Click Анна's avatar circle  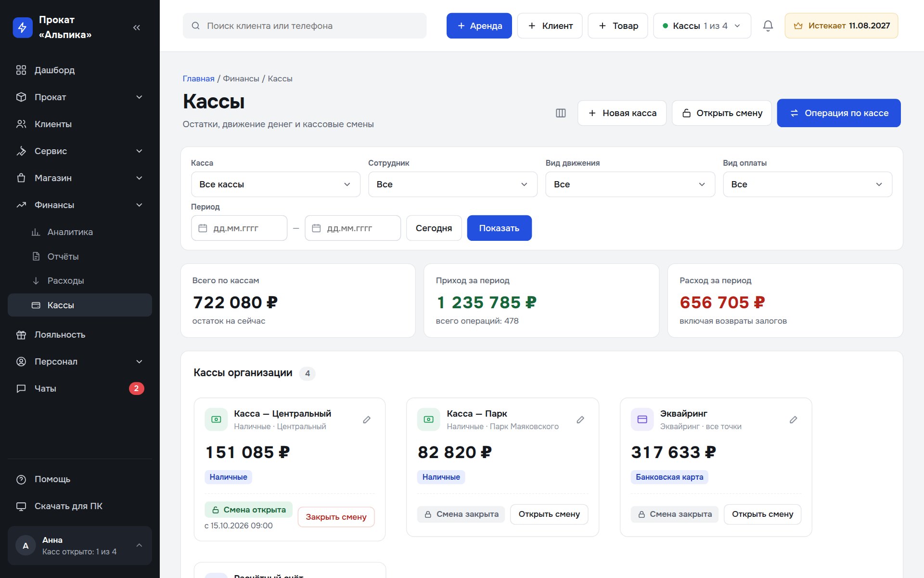pyautogui.click(x=26, y=545)
